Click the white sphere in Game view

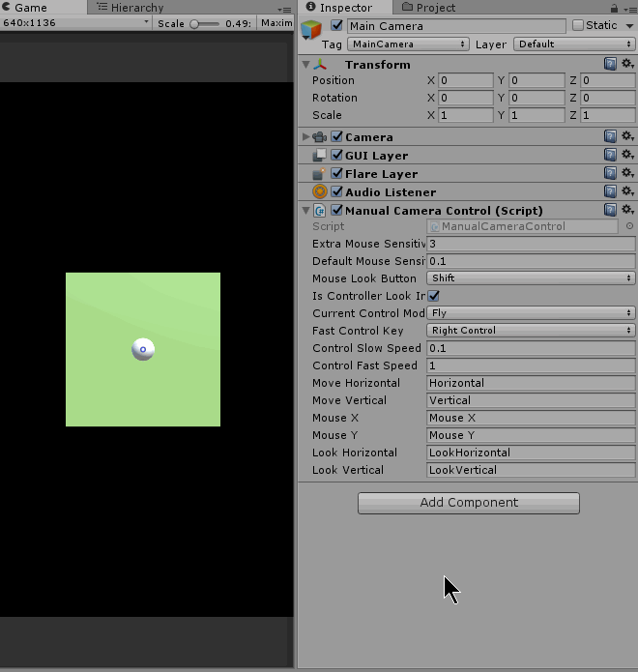click(143, 349)
